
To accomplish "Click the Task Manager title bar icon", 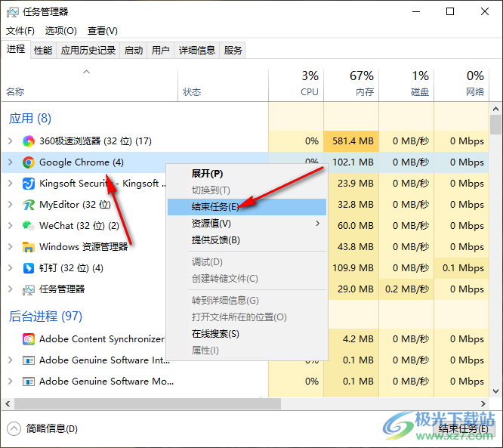I will tap(13, 12).
